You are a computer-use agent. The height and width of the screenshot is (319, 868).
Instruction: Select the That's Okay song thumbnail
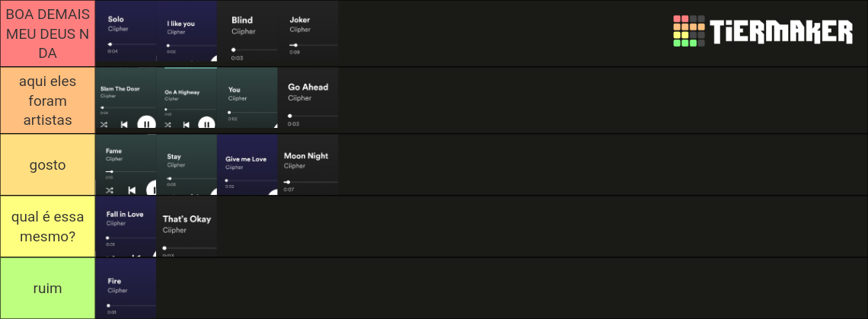tap(187, 227)
